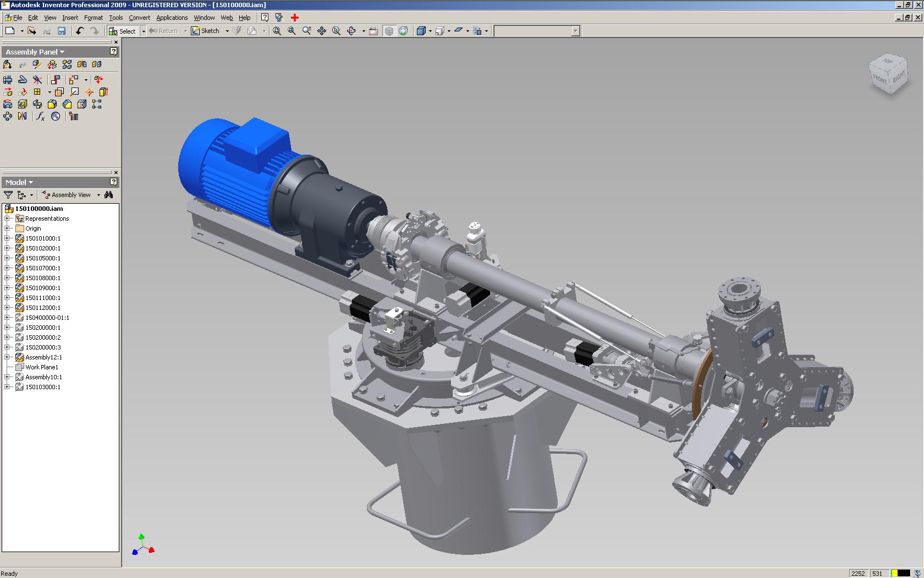Close the Model browser panel with its X
The height and width of the screenshot is (578, 924).
tap(116, 172)
